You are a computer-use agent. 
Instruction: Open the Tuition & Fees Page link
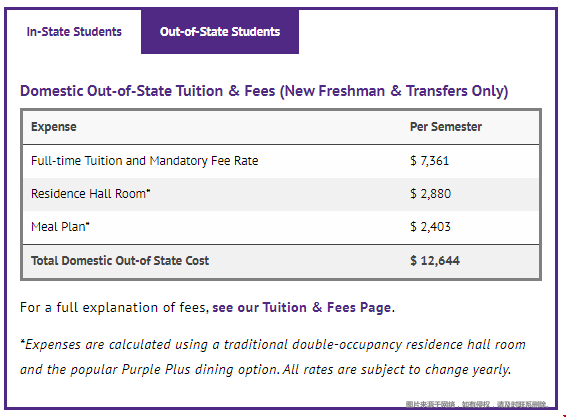(302, 308)
